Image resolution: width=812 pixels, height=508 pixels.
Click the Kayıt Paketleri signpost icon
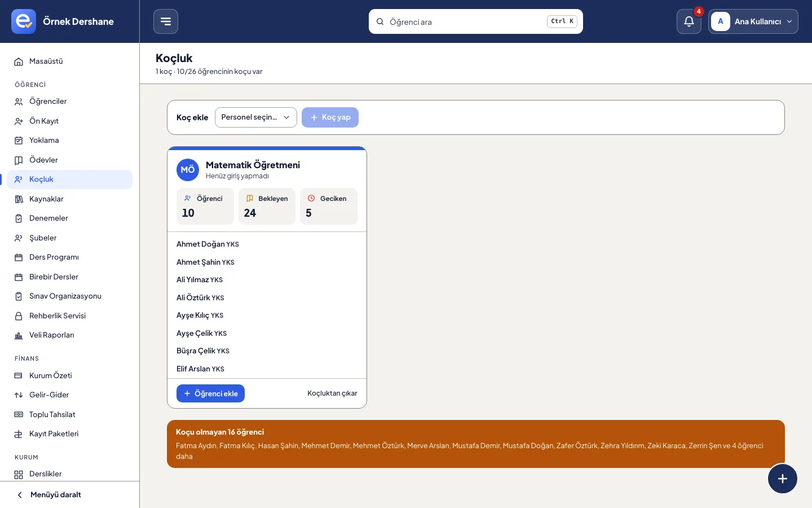pyautogui.click(x=19, y=434)
